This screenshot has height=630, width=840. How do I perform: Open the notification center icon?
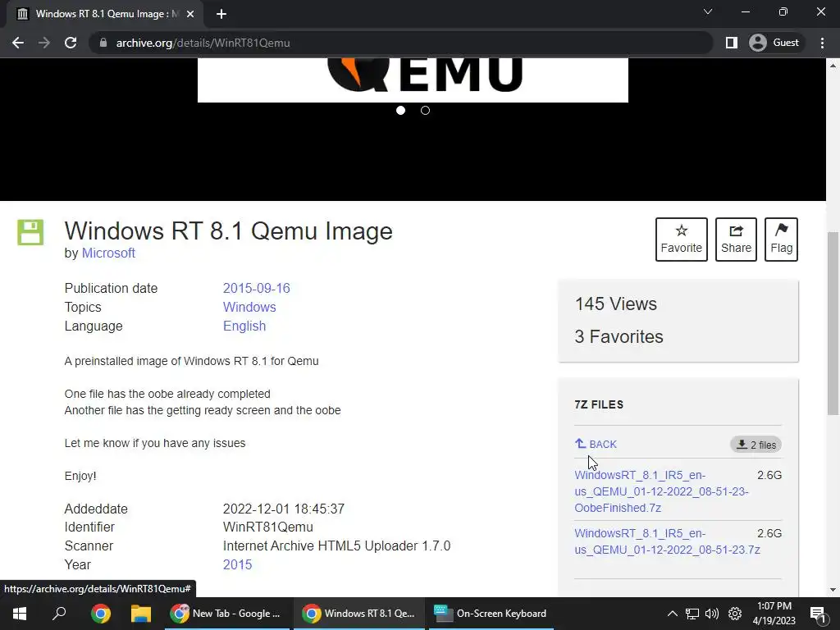[818, 614]
